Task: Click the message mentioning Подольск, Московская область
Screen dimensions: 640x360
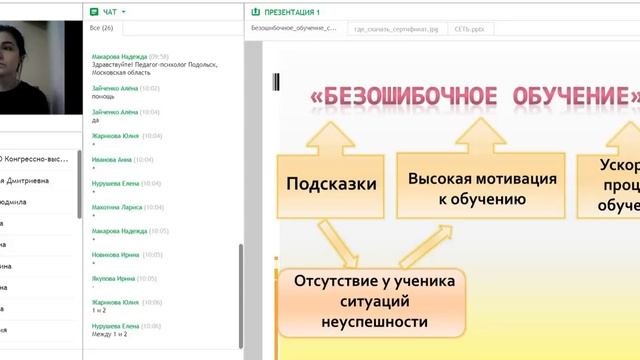Action: (154, 69)
